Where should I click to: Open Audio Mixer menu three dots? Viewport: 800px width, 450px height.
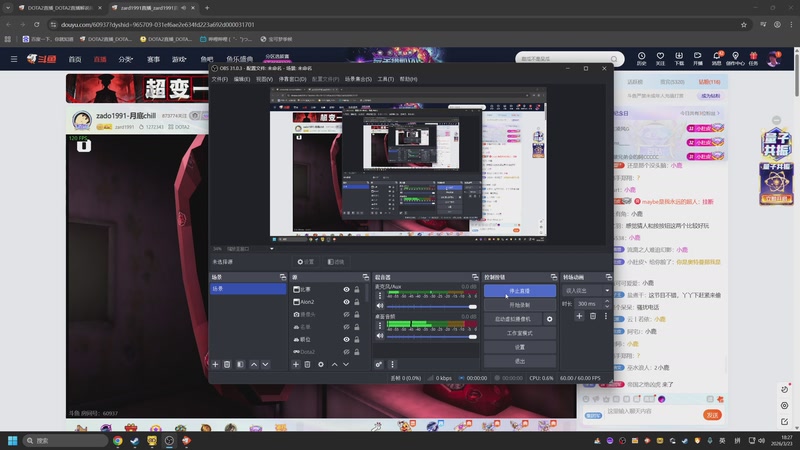point(392,364)
